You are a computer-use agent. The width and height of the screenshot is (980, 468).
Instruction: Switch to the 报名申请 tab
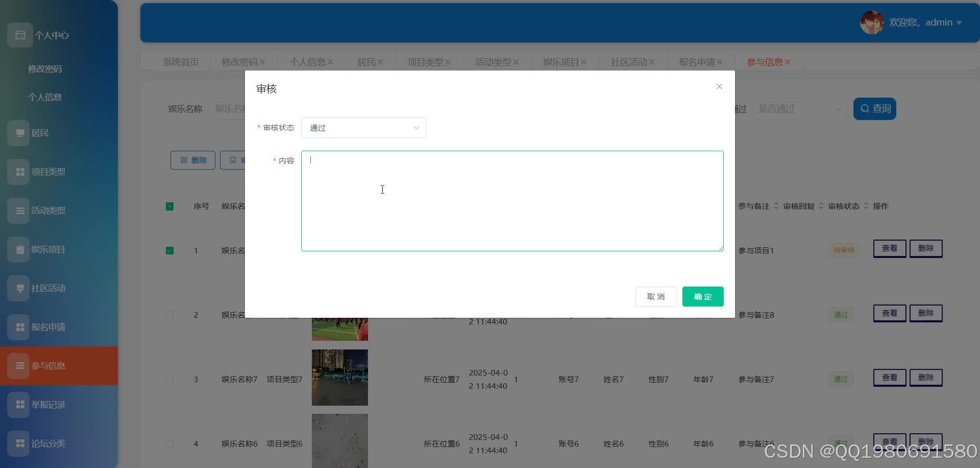click(699, 61)
